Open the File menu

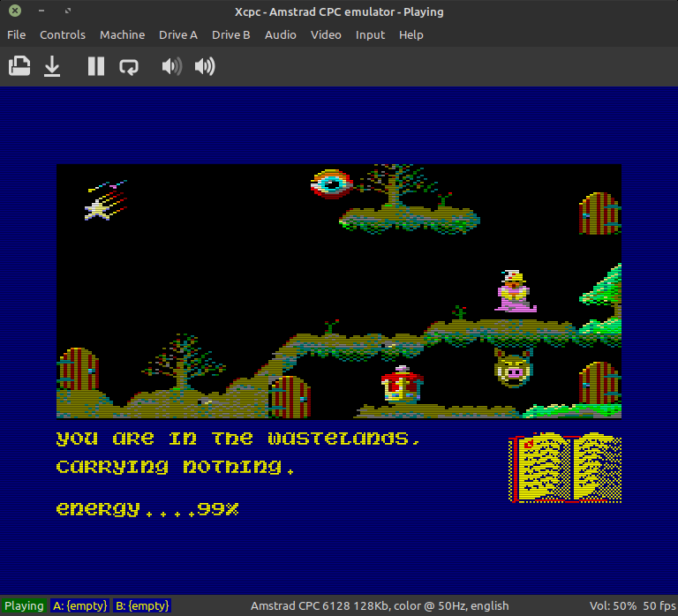(x=17, y=34)
